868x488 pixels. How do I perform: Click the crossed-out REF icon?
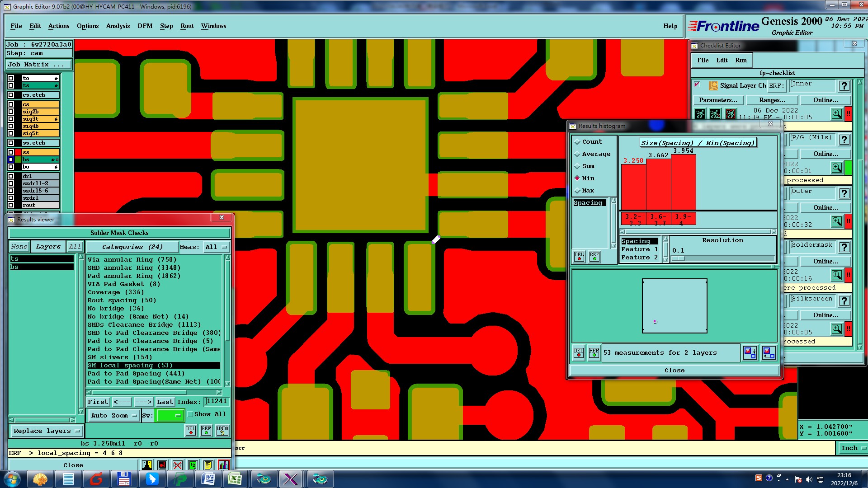pyautogui.click(x=178, y=465)
